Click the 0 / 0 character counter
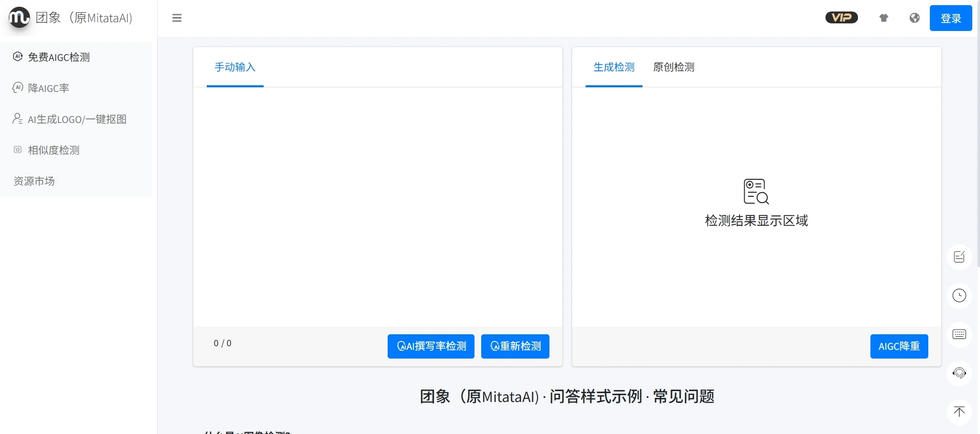 (223, 343)
